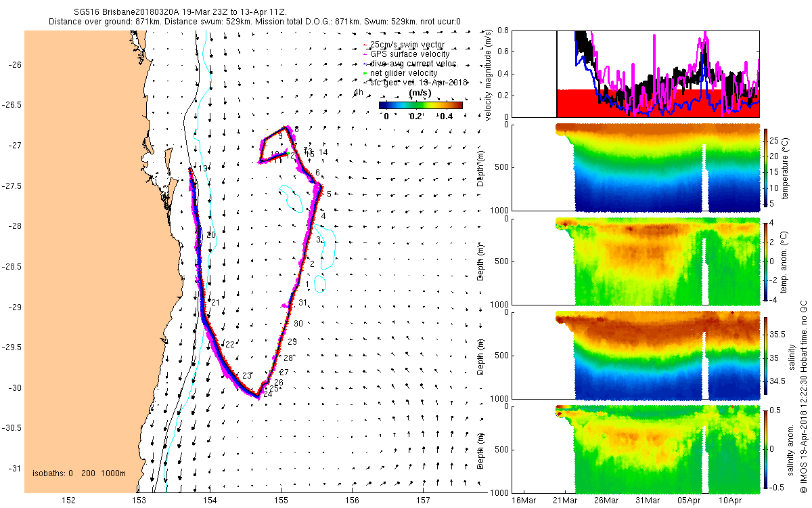This screenshot has height=508, width=812.
Task: Click the '(m/s)' label above the velocity colorbar
Action: click(420, 93)
